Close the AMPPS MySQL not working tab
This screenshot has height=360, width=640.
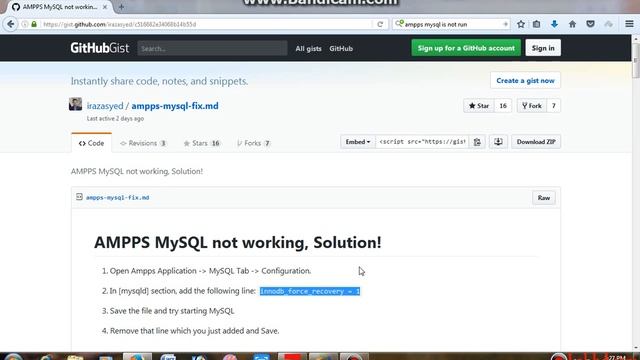[x=105, y=7]
